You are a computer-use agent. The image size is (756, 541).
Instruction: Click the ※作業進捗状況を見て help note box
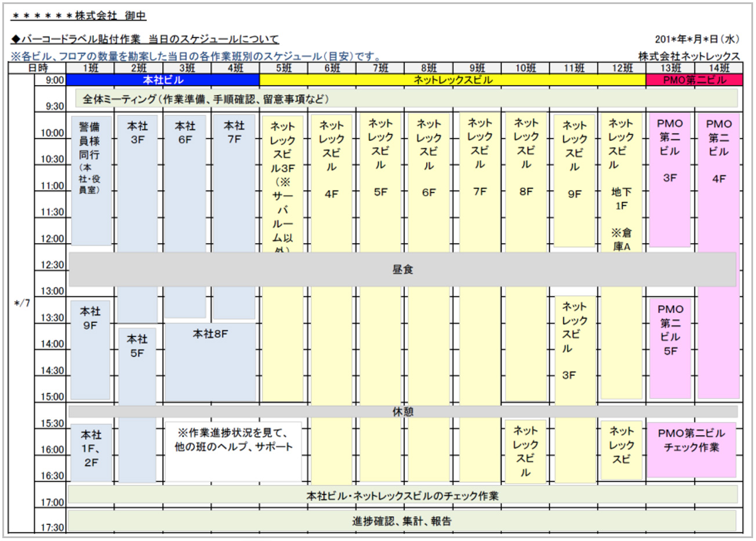click(234, 451)
